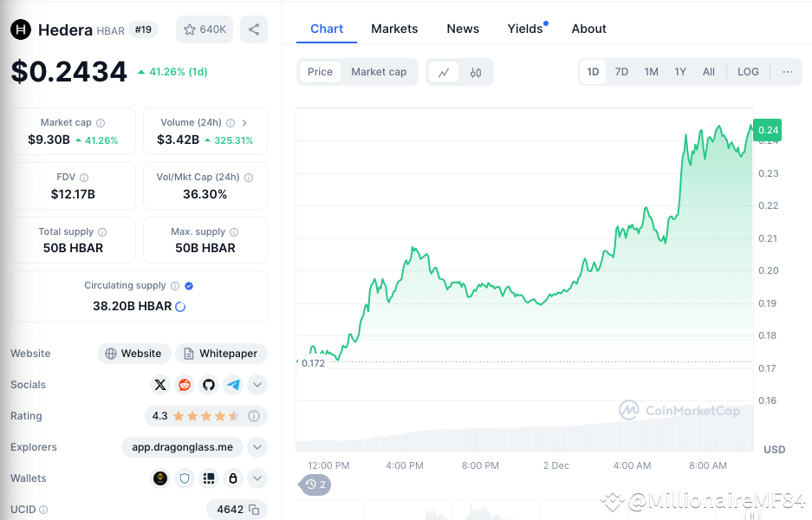Switch to About tab
812x520 pixels.
coord(588,29)
